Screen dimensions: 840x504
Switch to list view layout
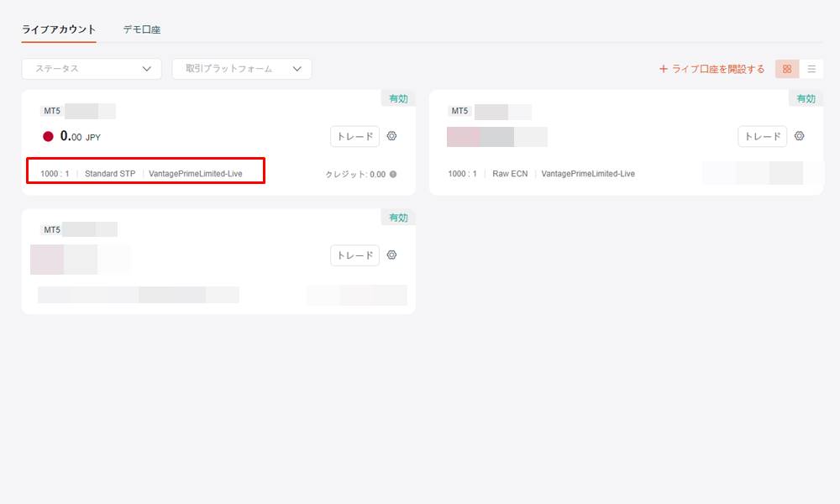[x=811, y=69]
